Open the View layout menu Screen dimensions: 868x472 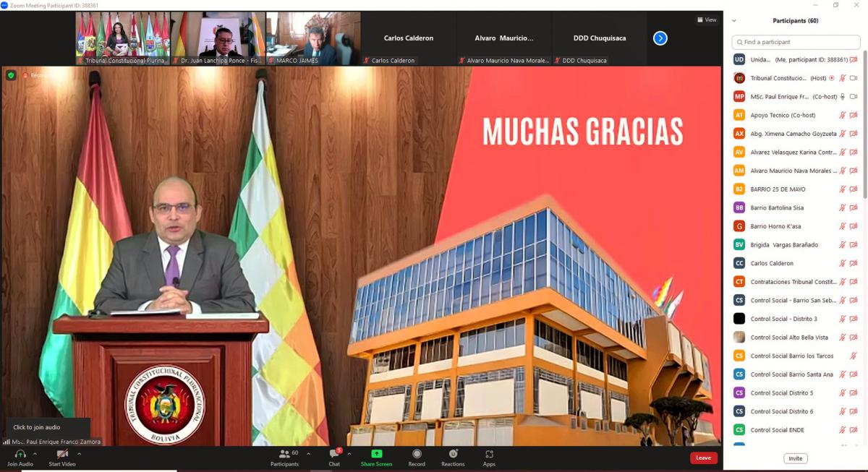(706, 20)
